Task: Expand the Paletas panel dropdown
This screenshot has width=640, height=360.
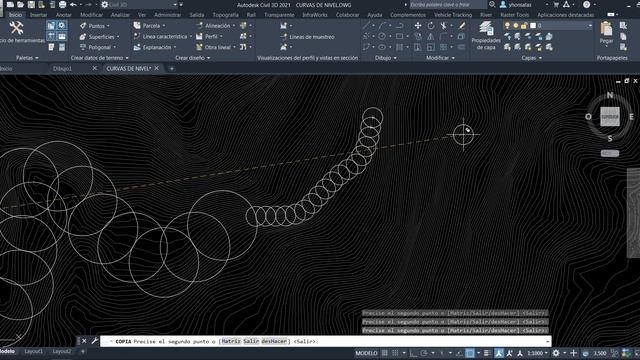Action: (27, 58)
